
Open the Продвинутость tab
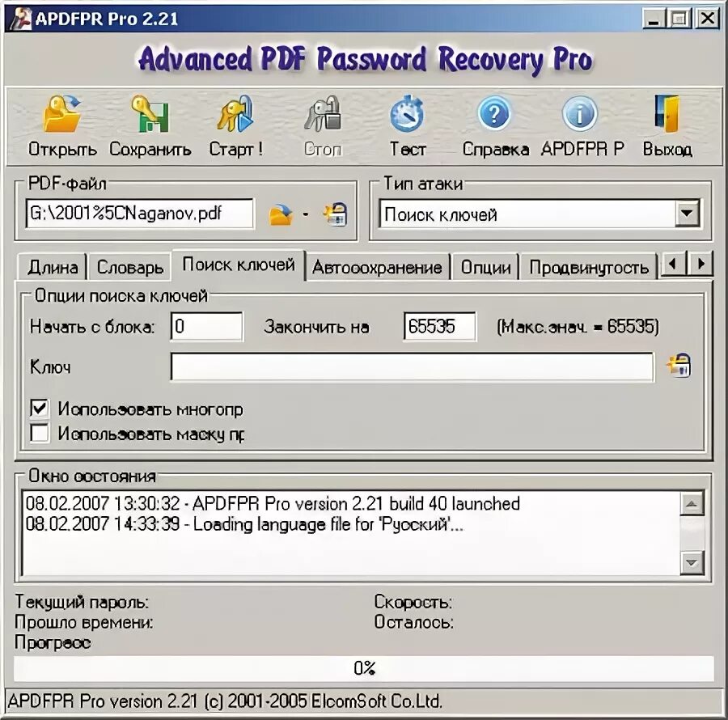click(x=589, y=268)
